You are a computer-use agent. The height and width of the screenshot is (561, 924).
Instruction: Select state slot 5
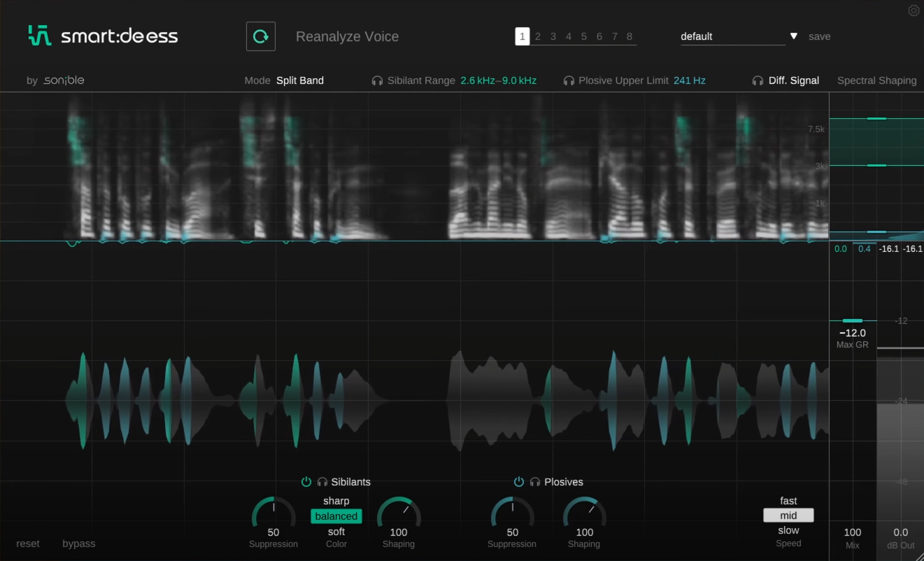click(x=584, y=36)
